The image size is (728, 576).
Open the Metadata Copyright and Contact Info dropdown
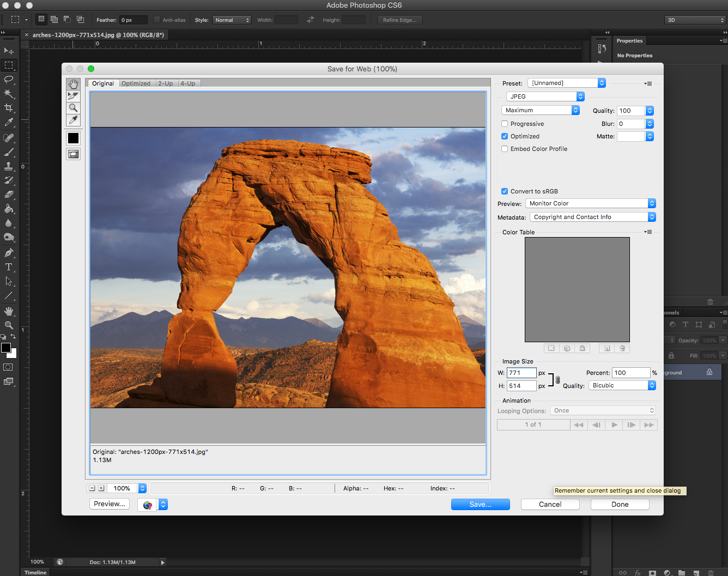(593, 217)
